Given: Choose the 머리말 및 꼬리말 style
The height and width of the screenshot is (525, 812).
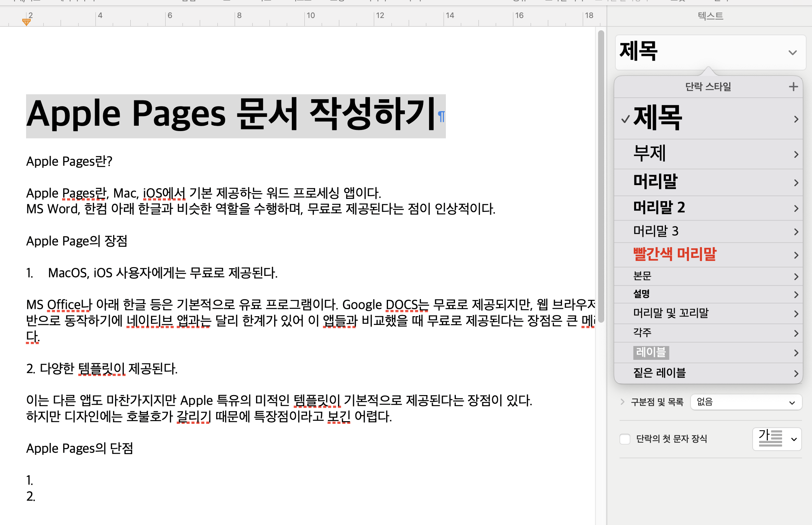Looking at the screenshot, I should 671,313.
